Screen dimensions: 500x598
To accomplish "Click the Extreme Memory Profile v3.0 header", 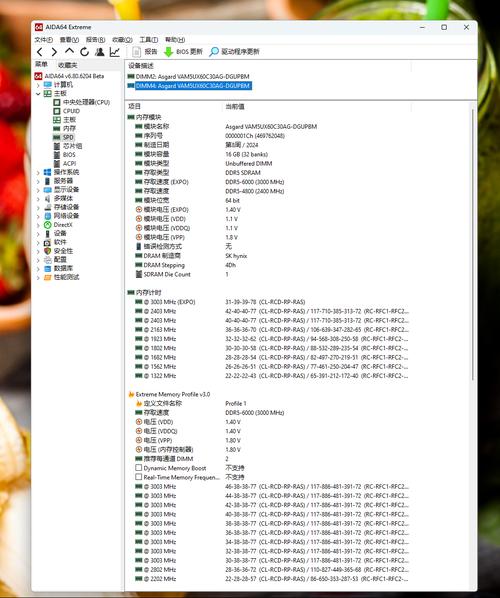I will click(169, 394).
